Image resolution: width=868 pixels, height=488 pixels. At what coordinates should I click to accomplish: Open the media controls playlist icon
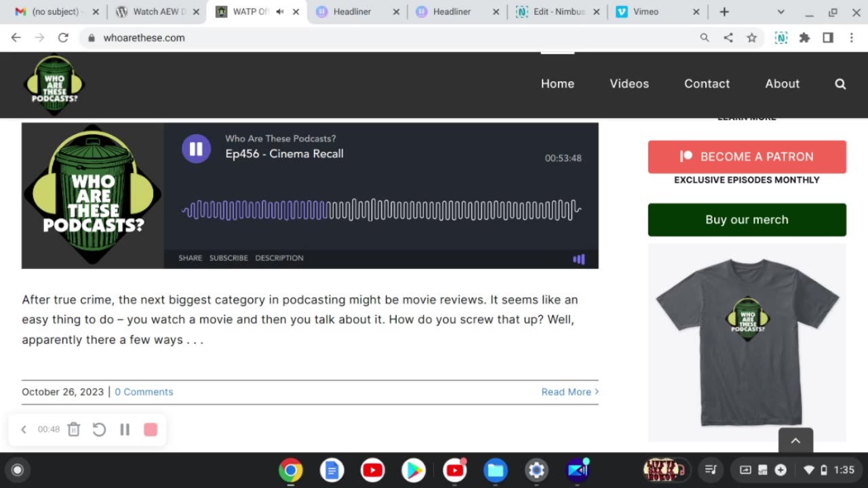[711, 470]
